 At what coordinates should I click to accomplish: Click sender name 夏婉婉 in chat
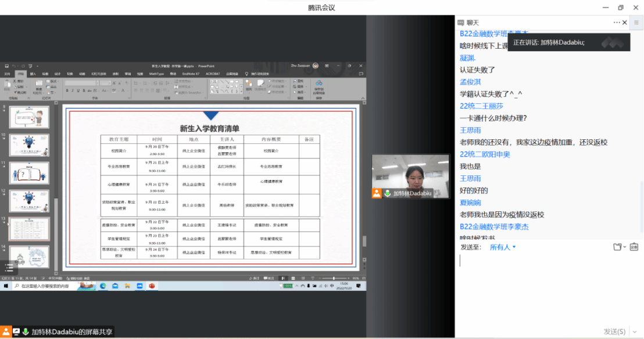tap(470, 203)
